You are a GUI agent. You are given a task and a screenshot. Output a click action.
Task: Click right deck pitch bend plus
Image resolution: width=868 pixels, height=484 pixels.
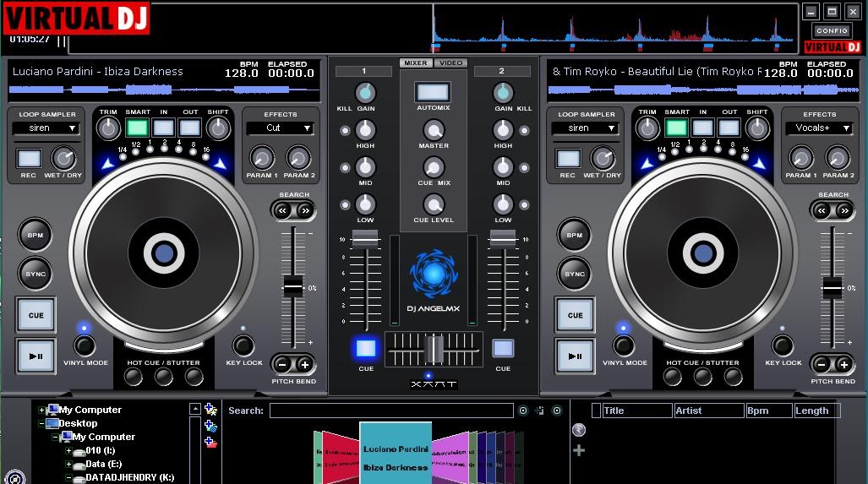pyautogui.click(x=843, y=365)
